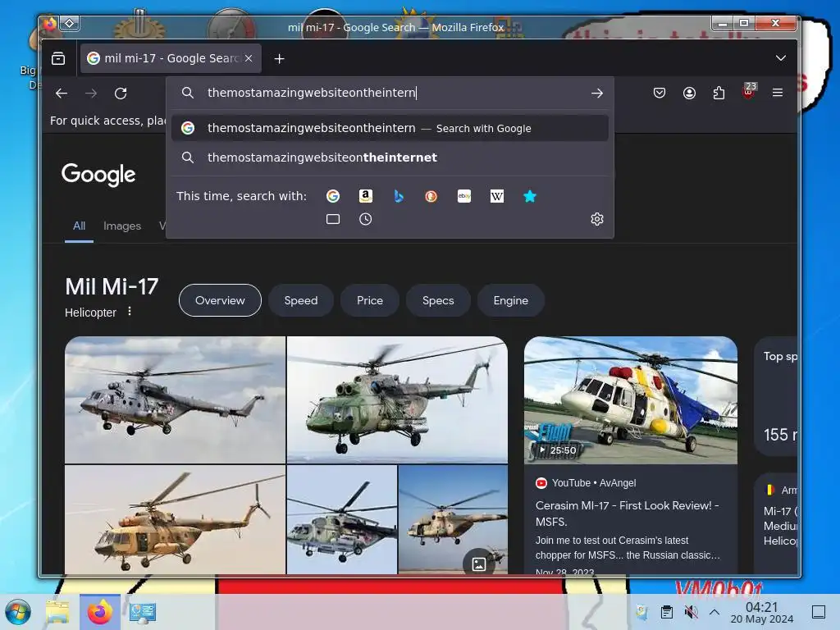Screen dimensions: 840x630
Task: Reload the current page
Action: (121, 94)
